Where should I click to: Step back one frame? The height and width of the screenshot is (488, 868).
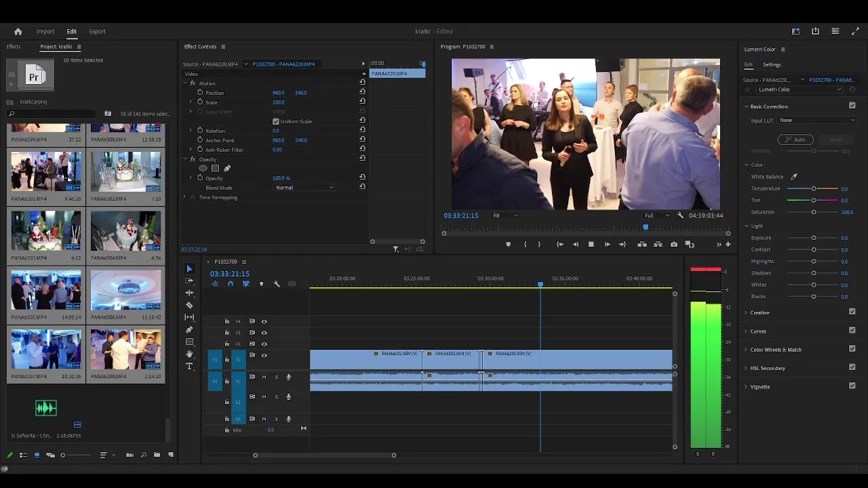[576, 244]
